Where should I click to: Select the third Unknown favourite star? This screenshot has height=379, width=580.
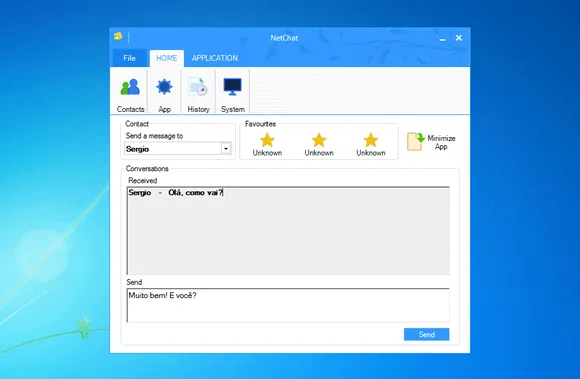point(371,140)
